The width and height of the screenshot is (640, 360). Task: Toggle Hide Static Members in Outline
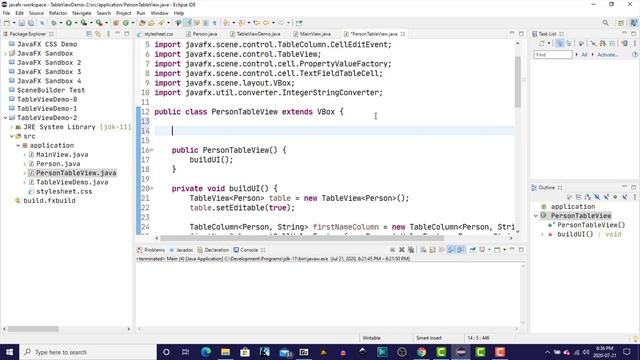tap(606, 197)
